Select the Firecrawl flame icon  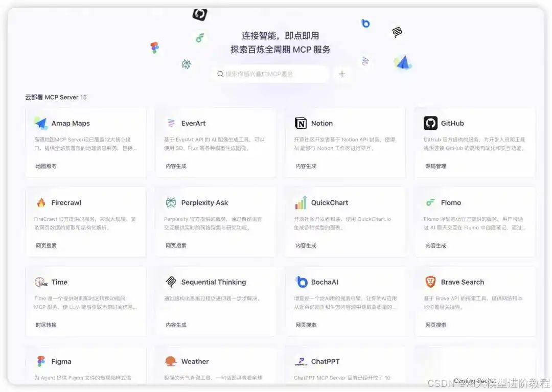click(x=41, y=202)
